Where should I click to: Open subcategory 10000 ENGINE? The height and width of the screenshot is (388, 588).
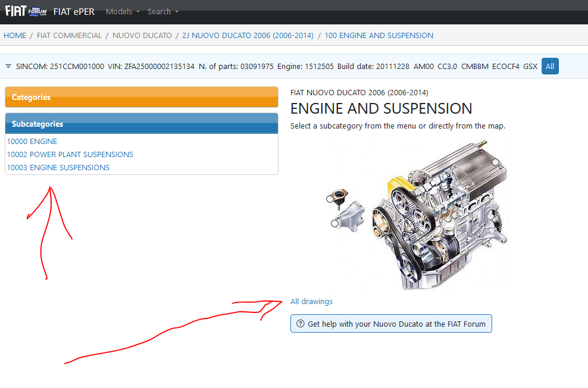[32, 141]
